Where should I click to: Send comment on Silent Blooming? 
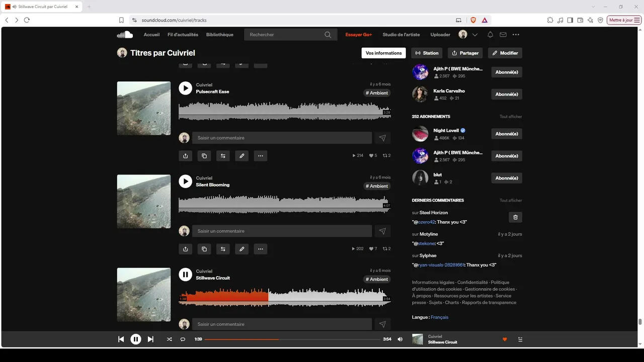(382, 231)
